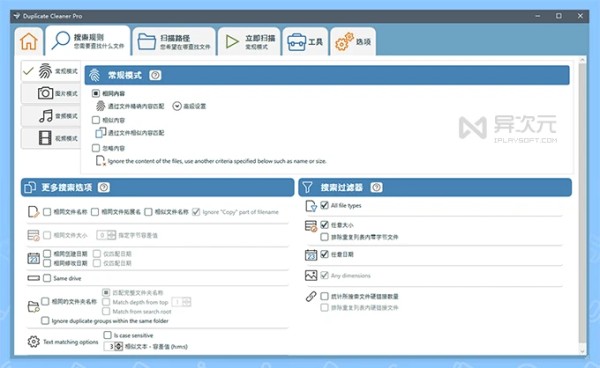Uncheck the 任意日期 any date filter
600x368 pixels.
click(x=324, y=254)
